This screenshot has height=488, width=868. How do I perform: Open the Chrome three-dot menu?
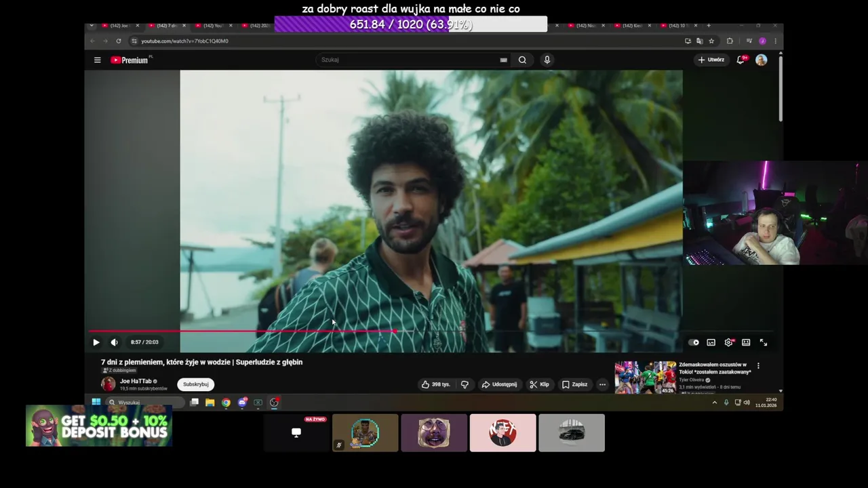point(775,41)
